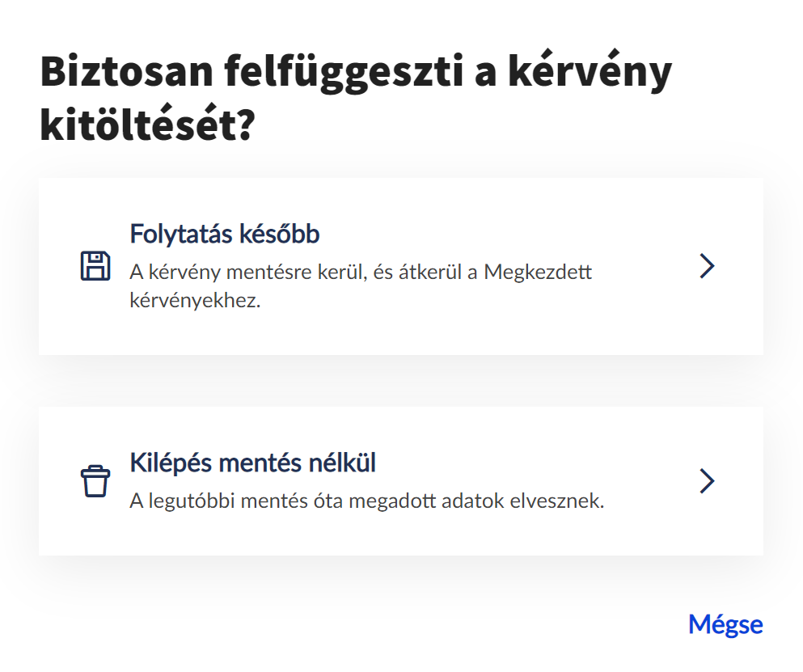This screenshot has width=803, height=672.
Task: Discard changes using the bin icon
Action: point(95,481)
